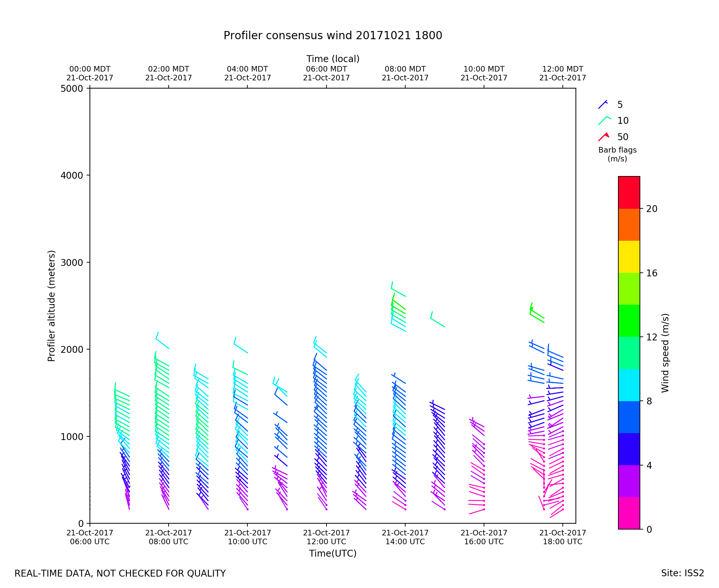Click the plot title Profiler consensus wind
This screenshot has height=588, width=719.
point(333,36)
